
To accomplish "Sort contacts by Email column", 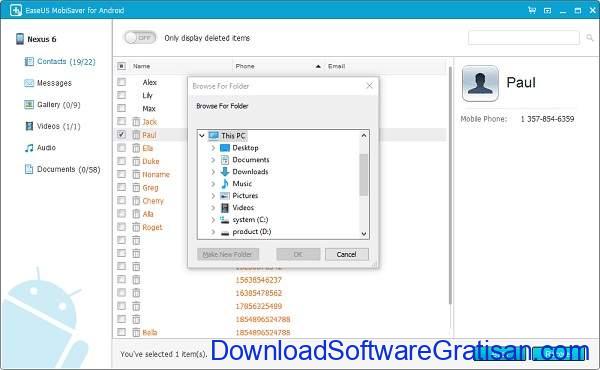I will [336, 66].
